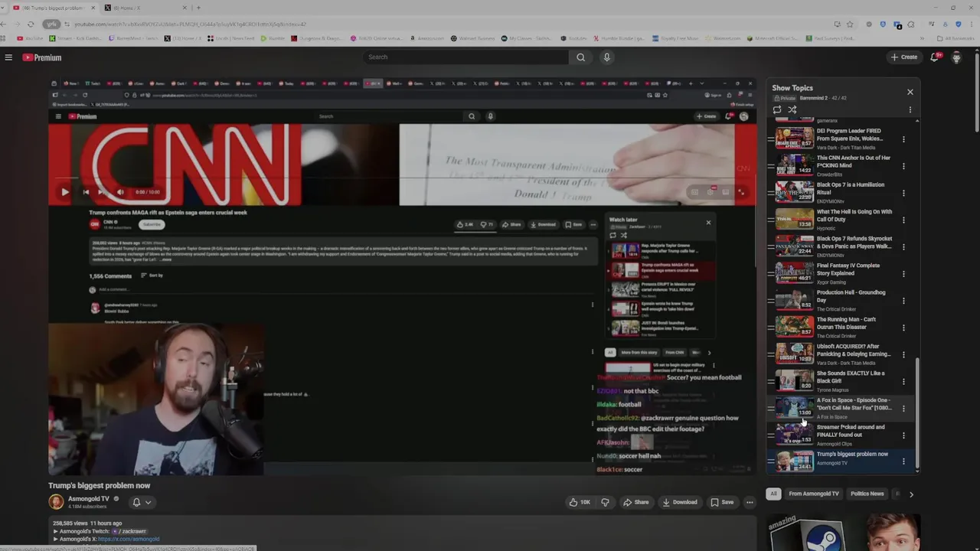This screenshot has width=980, height=551.
Task: Select Trump's biggest problem now playlist item
Action: [x=839, y=461]
